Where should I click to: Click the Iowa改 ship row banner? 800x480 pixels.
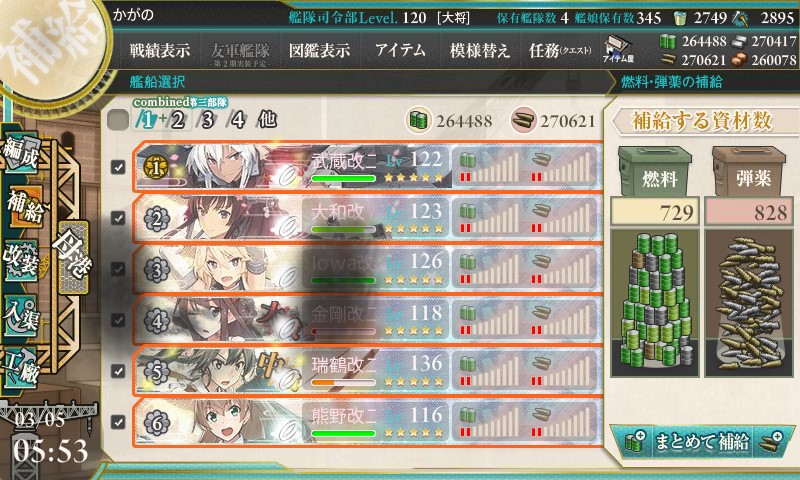(367, 269)
